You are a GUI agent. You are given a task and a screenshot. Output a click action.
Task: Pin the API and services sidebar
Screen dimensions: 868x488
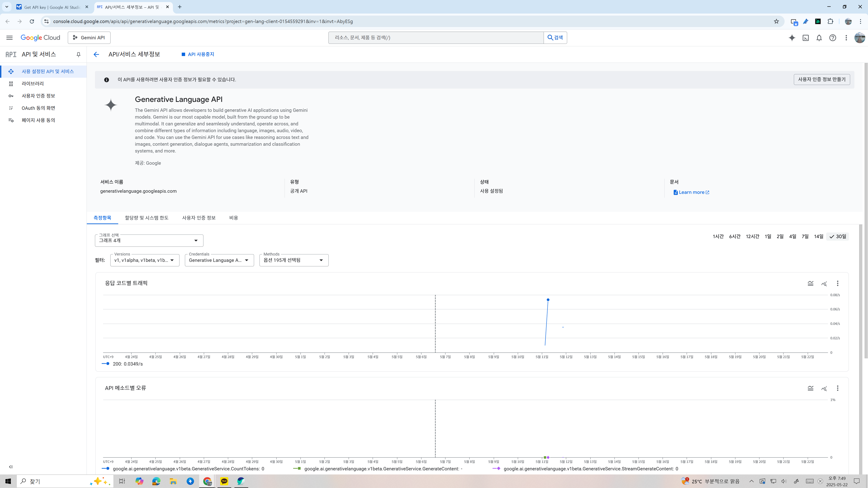[x=78, y=54]
